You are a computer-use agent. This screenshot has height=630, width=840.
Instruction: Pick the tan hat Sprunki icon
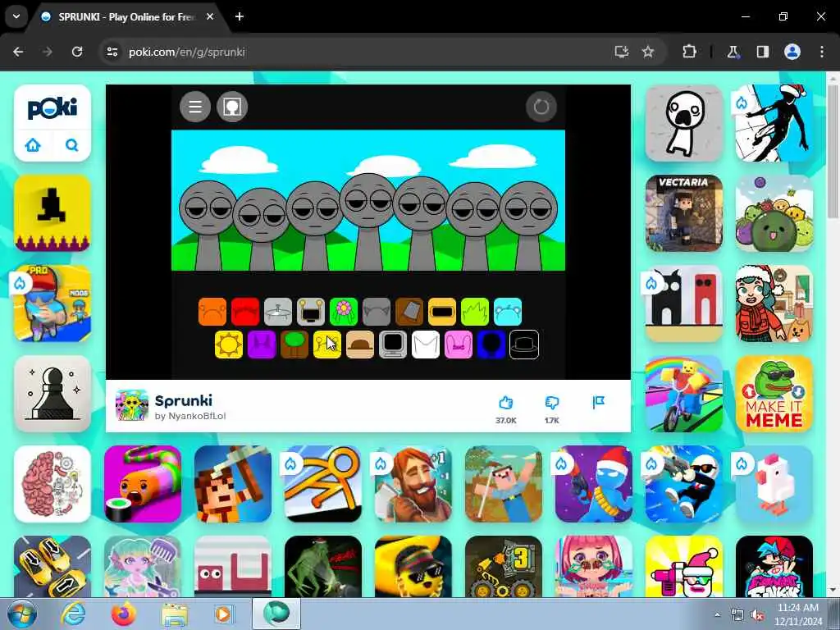click(x=360, y=345)
